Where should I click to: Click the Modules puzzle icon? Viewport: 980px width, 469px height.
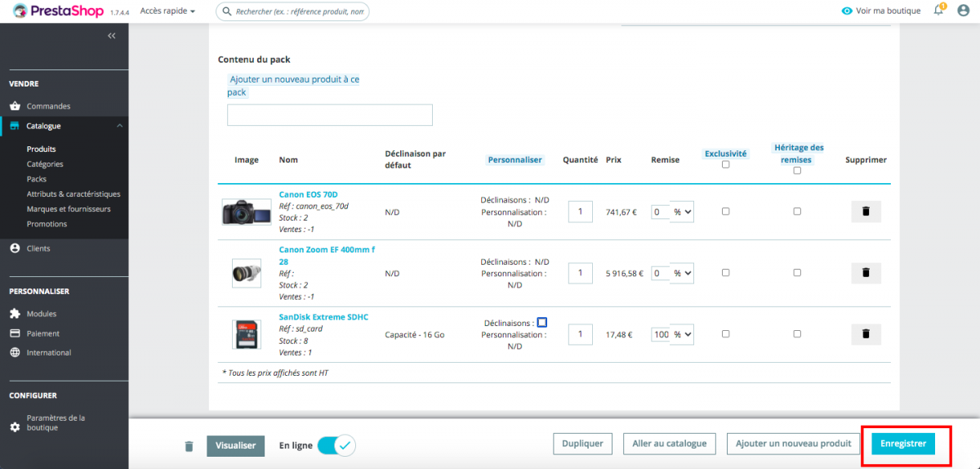pos(15,314)
